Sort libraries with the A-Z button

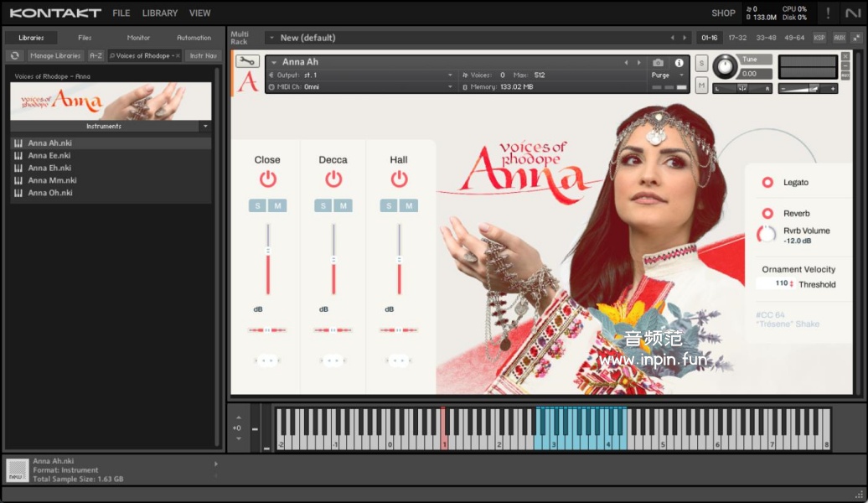click(x=96, y=55)
